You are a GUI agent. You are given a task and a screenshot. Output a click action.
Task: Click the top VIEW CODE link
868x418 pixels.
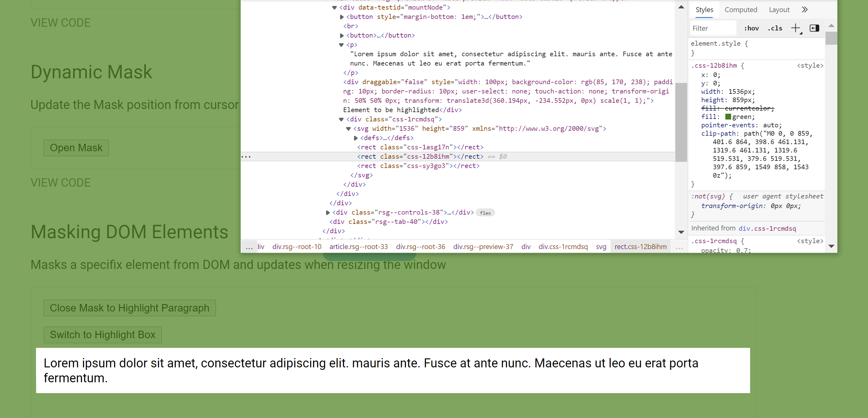[x=61, y=23]
